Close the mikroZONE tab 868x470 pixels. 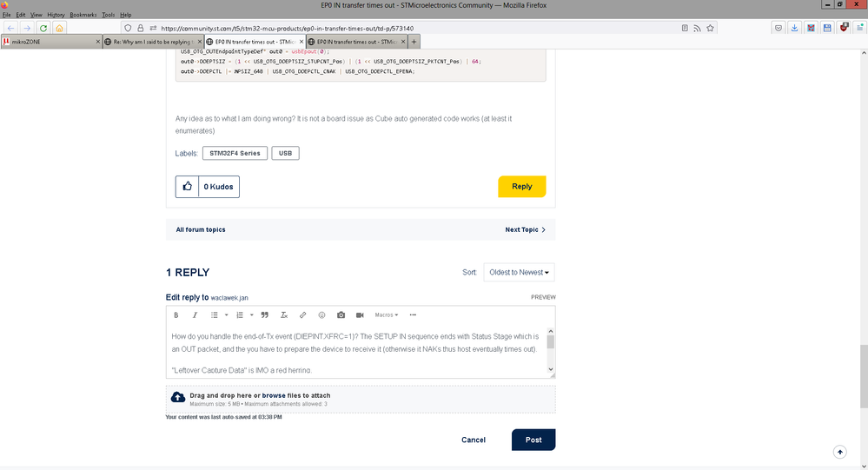click(x=98, y=42)
